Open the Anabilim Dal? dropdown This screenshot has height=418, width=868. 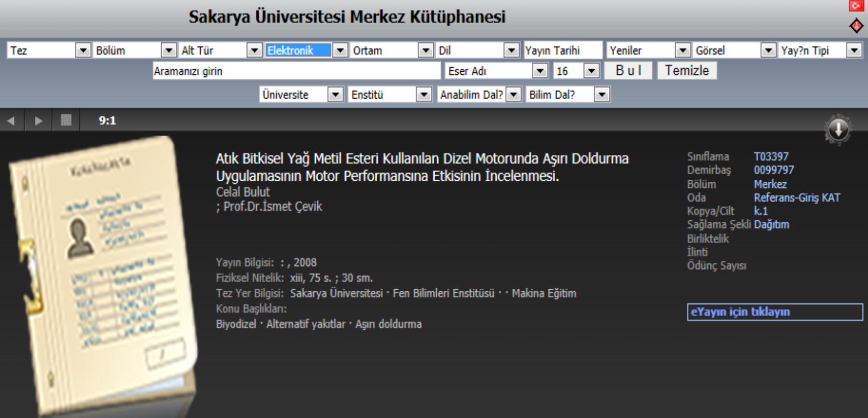click(x=479, y=95)
